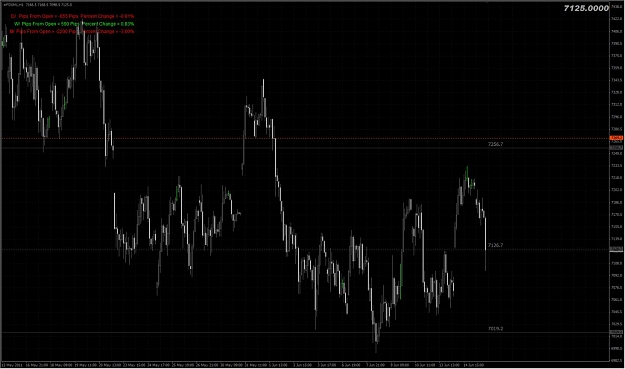Select the red monthly Pips From Open line

tap(72, 31)
